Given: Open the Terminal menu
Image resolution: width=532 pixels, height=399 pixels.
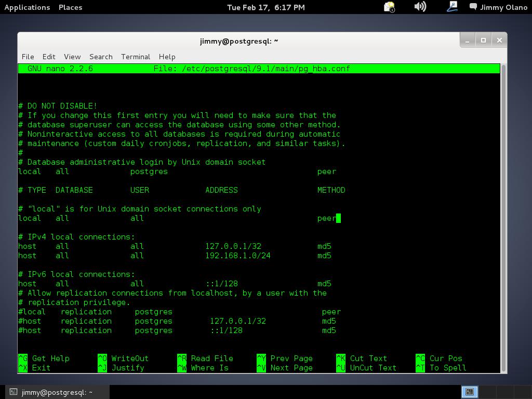Looking at the screenshot, I should tap(136, 57).
